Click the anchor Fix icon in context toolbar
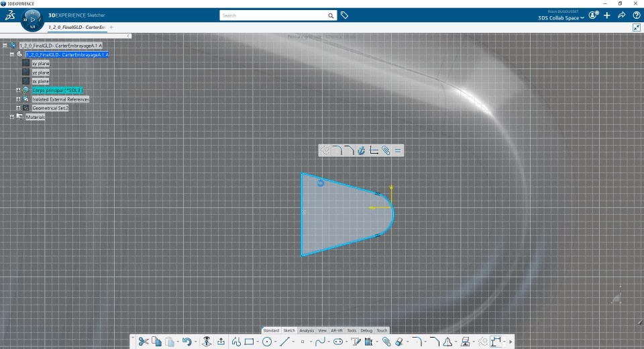Image resolution: width=644 pixels, height=349 pixels. tap(362, 150)
